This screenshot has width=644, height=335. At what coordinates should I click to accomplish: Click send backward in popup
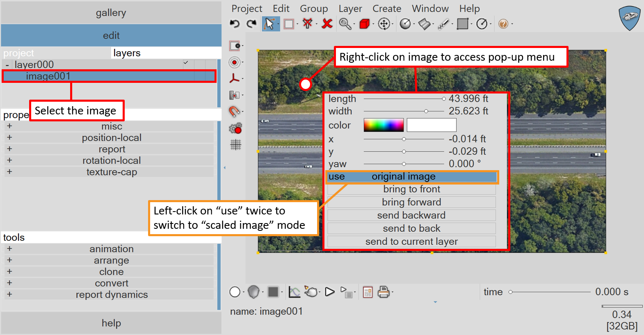pyautogui.click(x=411, y=216)
